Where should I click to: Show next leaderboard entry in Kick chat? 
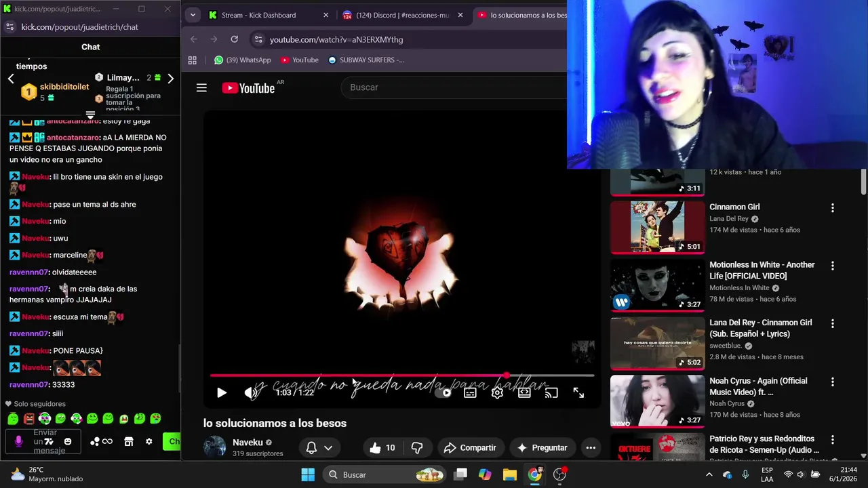(x=170, y=79)
